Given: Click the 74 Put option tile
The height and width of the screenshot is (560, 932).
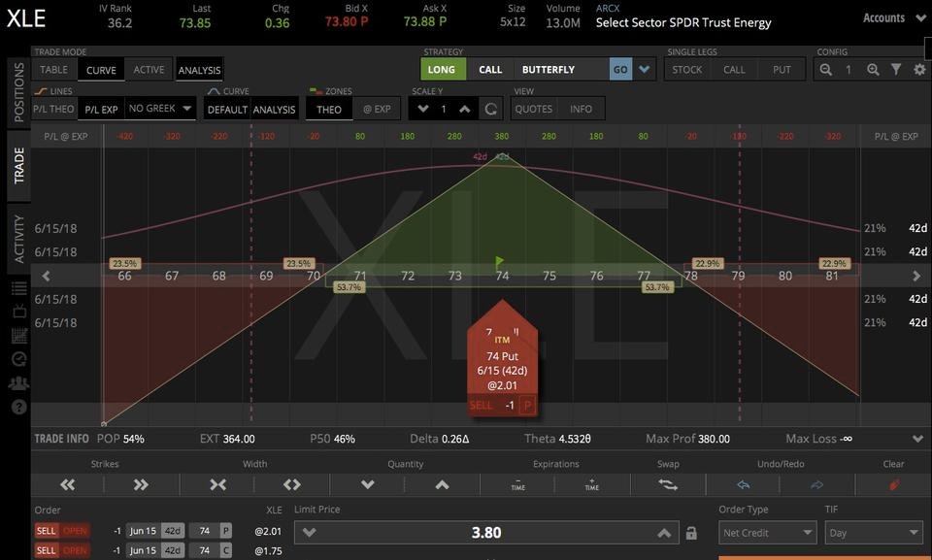Looking at the screenshot, I should coord(502,357).
